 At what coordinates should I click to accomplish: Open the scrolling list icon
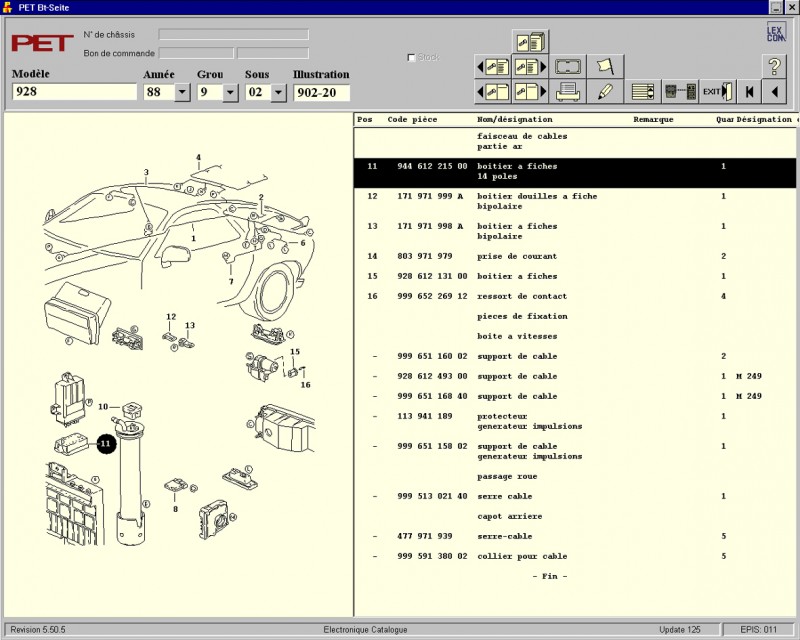(x=643, y=92)
